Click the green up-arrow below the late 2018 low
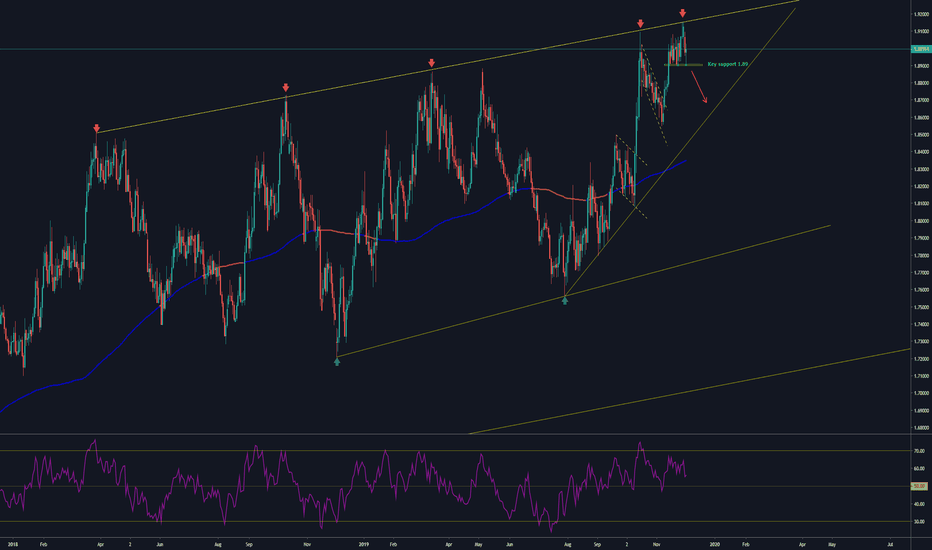This screenshot has width=932, height=550. point(337,361)
